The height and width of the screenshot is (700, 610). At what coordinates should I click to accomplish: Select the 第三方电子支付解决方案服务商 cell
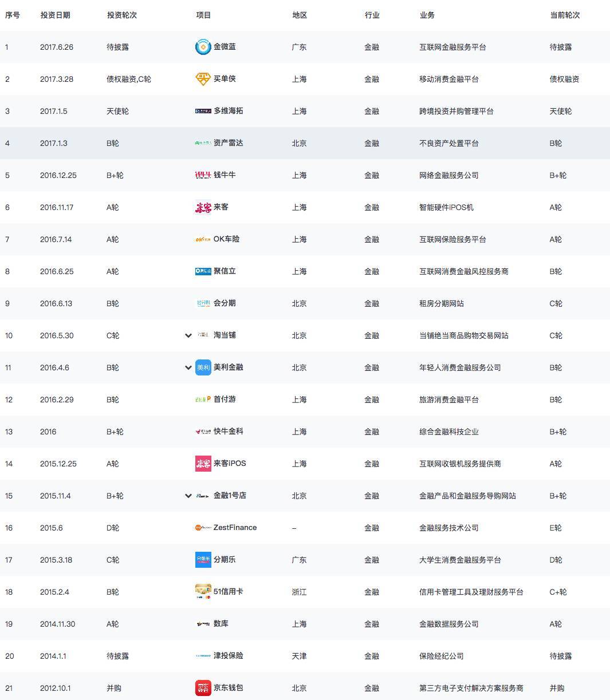click(471, 688)
